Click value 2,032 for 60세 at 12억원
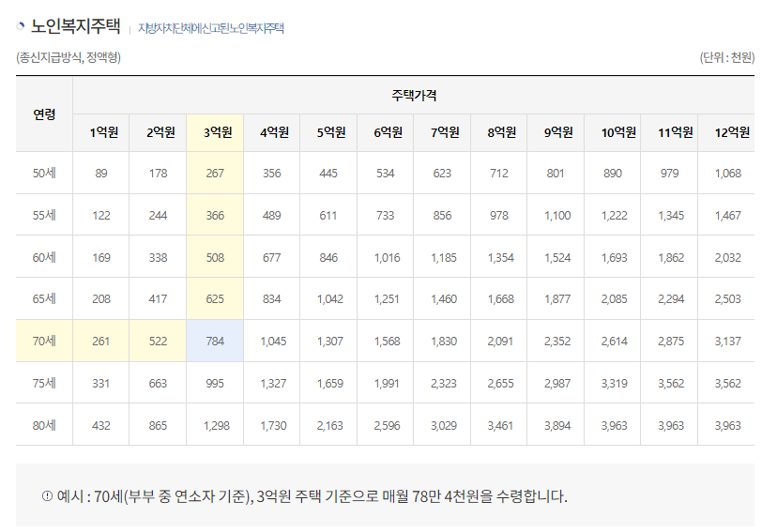Viewport: 777px width, 532px height. (728, 258)
